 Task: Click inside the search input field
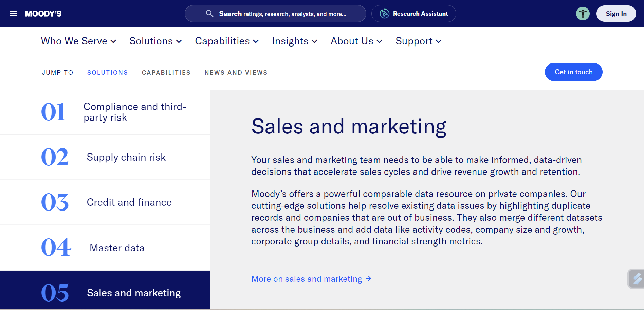coord(289,14)
